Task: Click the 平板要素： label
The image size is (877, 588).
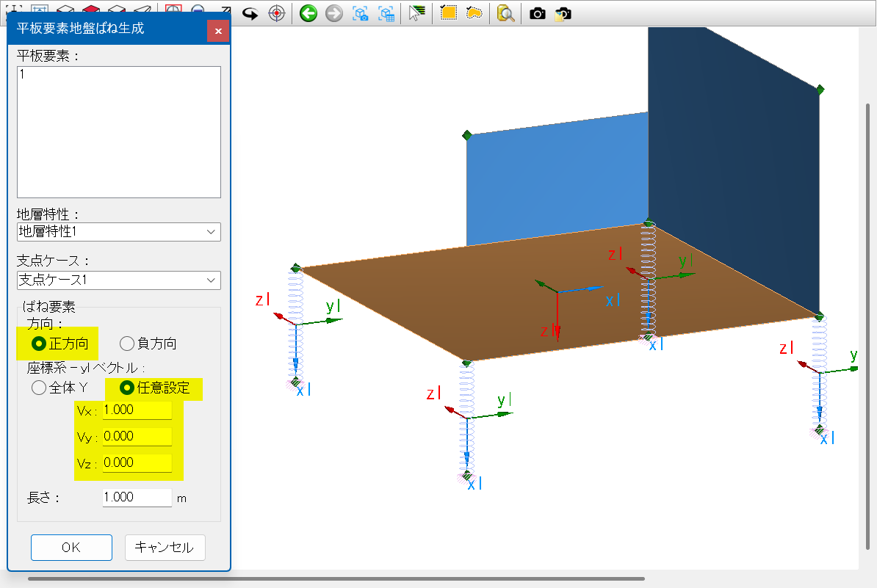Action: click(x=48, y=56)
